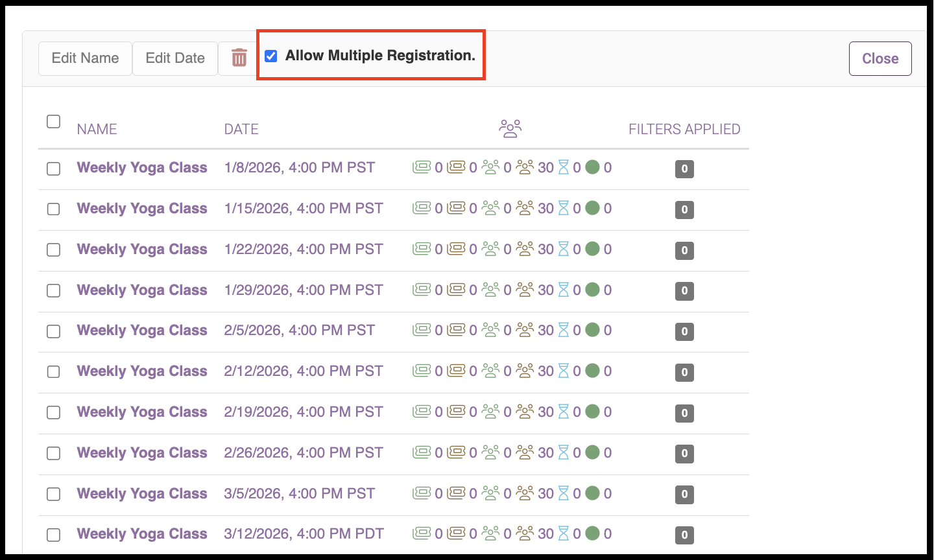The height and width of the screenshot is (560, 934).
Task: Click brown people icon in 1/8/2026 row
Action: (x=525, y=168)
